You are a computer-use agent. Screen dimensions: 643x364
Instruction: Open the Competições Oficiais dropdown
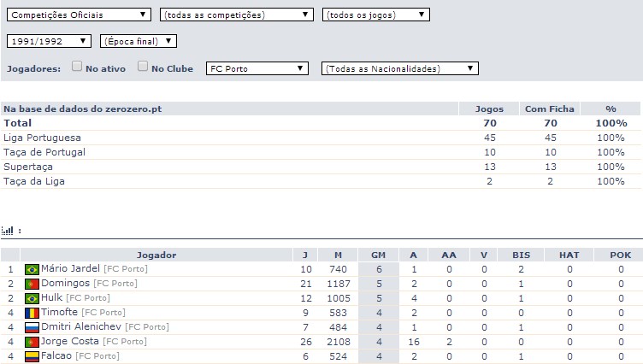click(78, 15)
